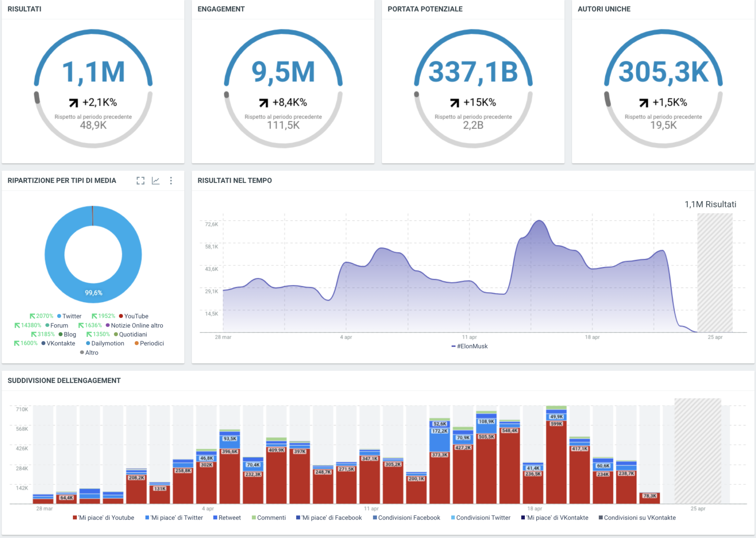Click the 4 apr label on line chart axis
The width and height of the screenshot is (756, 538).
(x=346, y=337)
